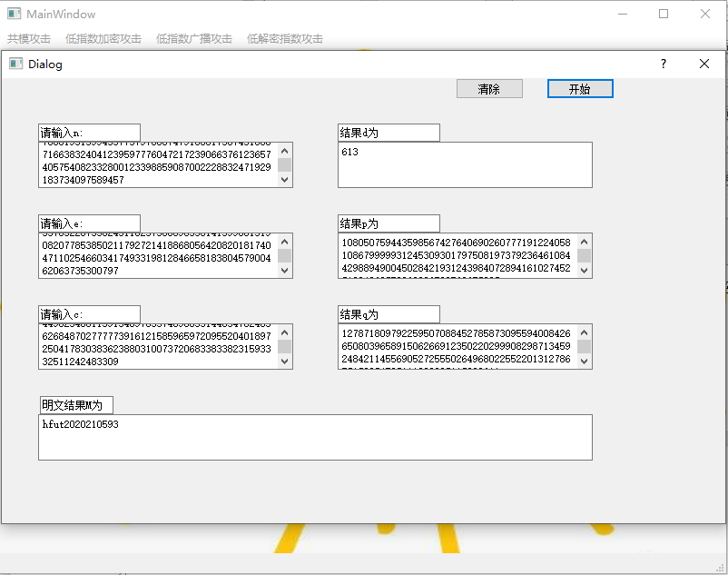Click scroll up arrow in e input box
The height and width of the screenshot is (575, 728).
[x=285, y=242]
